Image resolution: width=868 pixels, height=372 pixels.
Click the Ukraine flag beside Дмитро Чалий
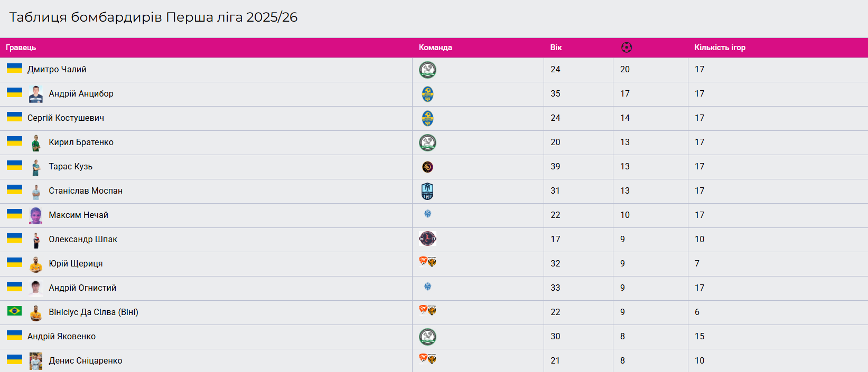coord(14,69)
